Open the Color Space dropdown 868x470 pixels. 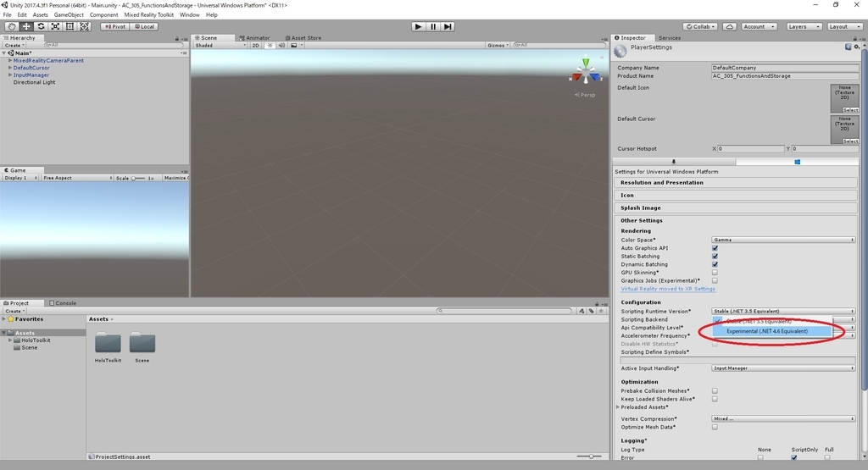pyautogui.click(x=783, y=240)
